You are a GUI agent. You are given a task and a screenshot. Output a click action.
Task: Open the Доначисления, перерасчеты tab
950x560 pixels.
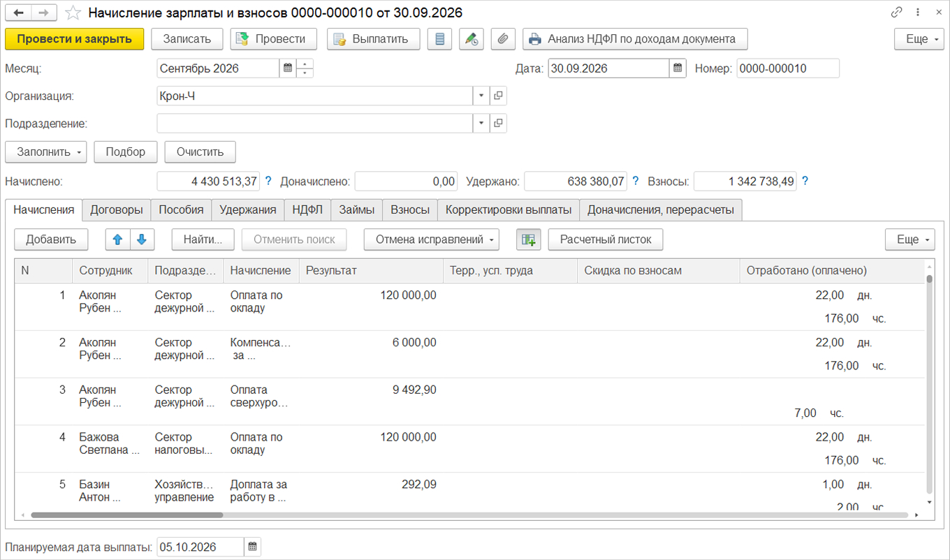point(661,209)
